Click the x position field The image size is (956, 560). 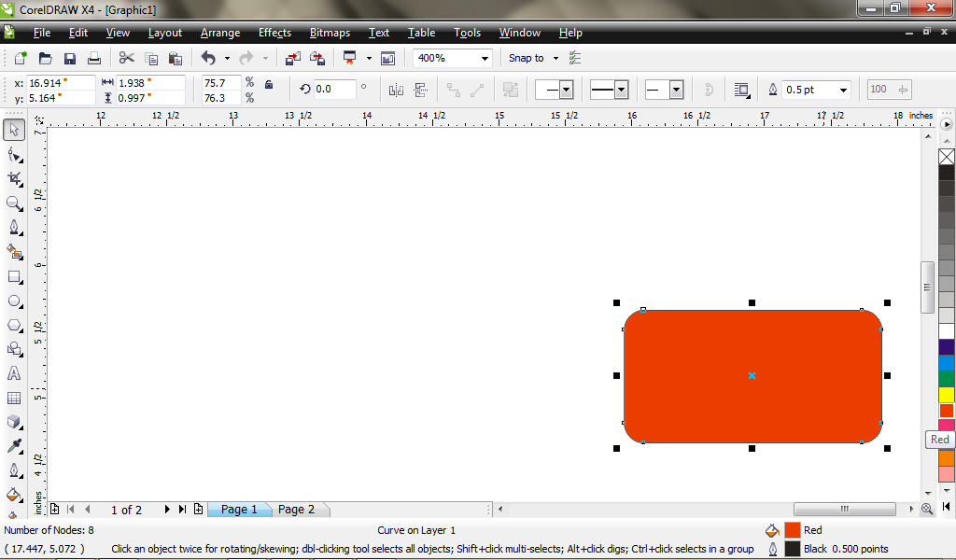pos(61,83)
